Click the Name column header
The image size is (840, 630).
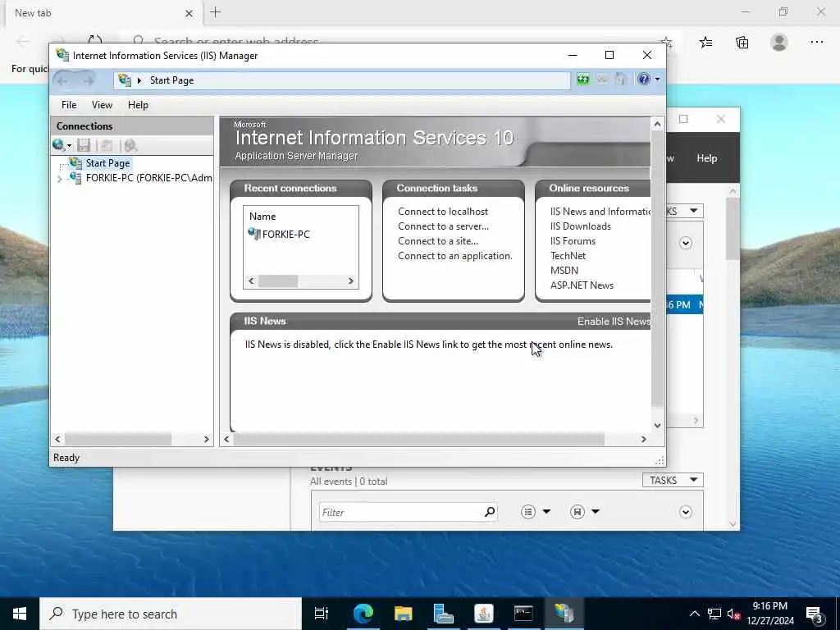click(262, 217)
